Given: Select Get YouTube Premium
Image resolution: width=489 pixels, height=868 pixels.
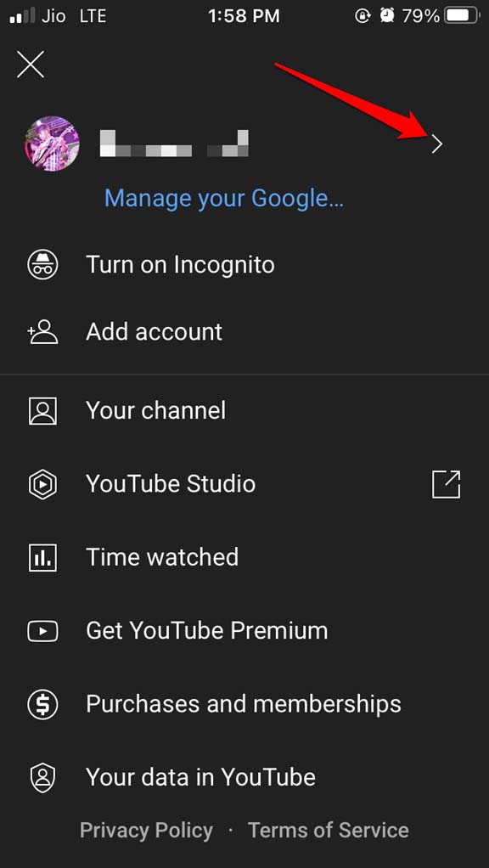Looking at the screenshot, I should point(207,630).
